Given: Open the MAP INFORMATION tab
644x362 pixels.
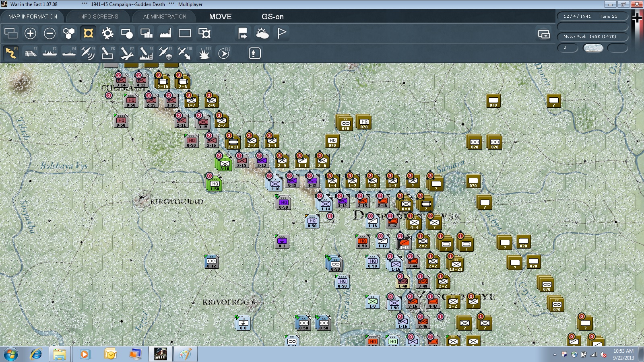Looking at the screenshot, I should tap(33, 16).
